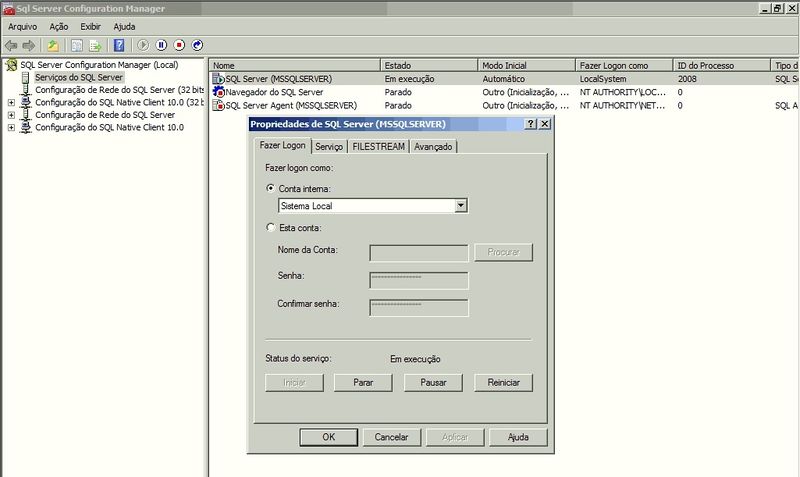Open the Arquivo menu
Screen dimensions: 800x477
tap(22, 27)
